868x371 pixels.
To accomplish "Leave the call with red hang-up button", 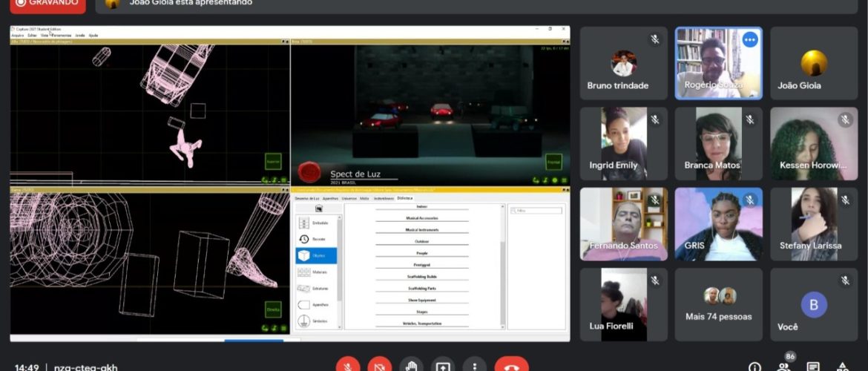I will click(511, 366).
